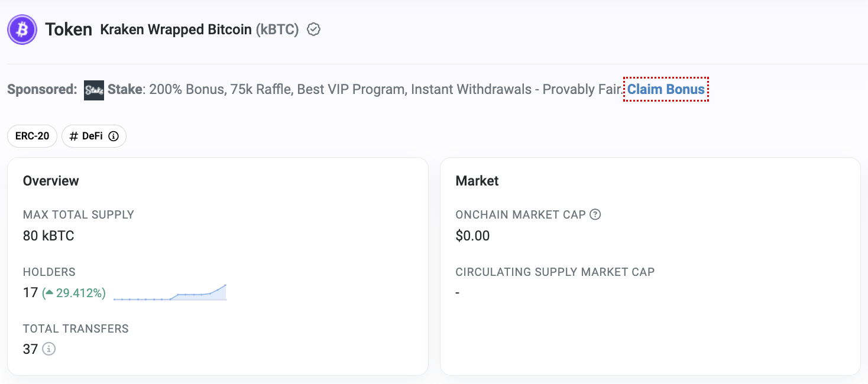Image resolution: width=868 pixels, height=384 pixels.
Task: Click the Market card heading
Action: pyautogui.click(x=477, y=181)
